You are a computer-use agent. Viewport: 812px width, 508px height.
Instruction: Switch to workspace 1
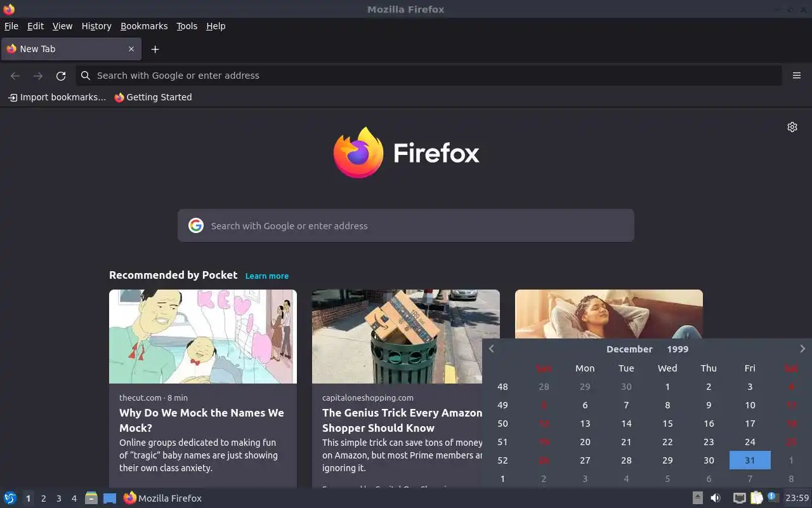click(x=28, y=498)
